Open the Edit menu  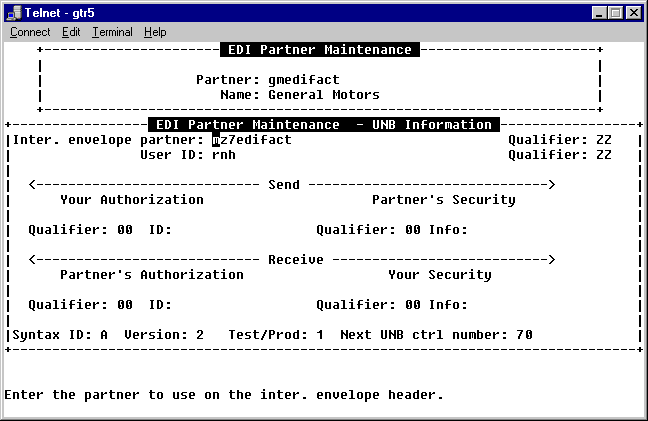point(71,32)
